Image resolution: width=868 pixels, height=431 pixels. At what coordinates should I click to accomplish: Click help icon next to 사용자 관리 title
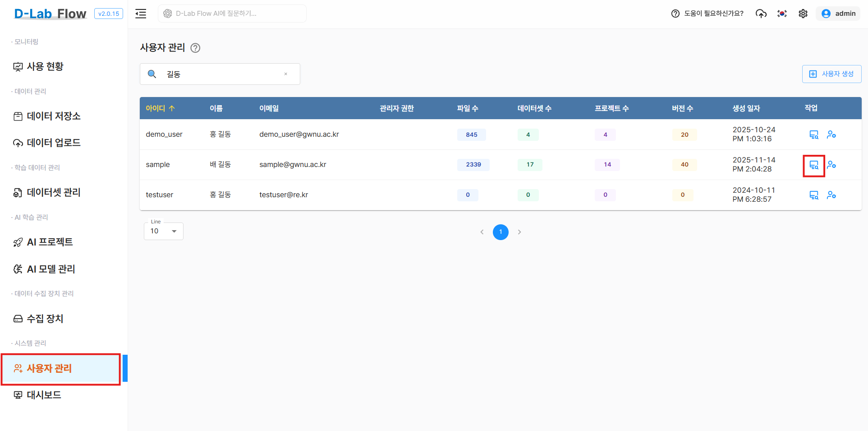(x=195, y=48)
